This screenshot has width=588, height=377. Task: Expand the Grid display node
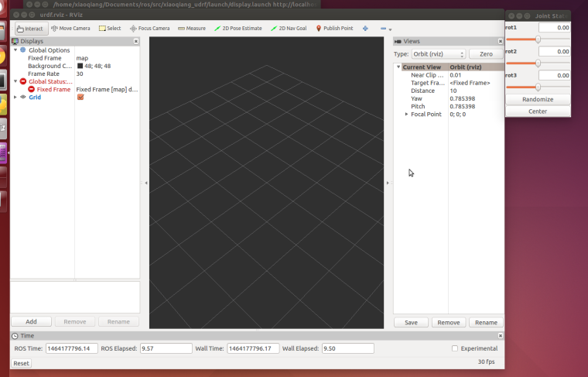tap(15, 98)
